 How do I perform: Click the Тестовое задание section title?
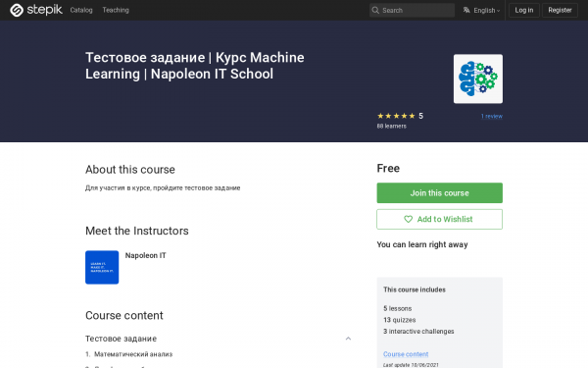pyautogui.click(x=121, y=339)
